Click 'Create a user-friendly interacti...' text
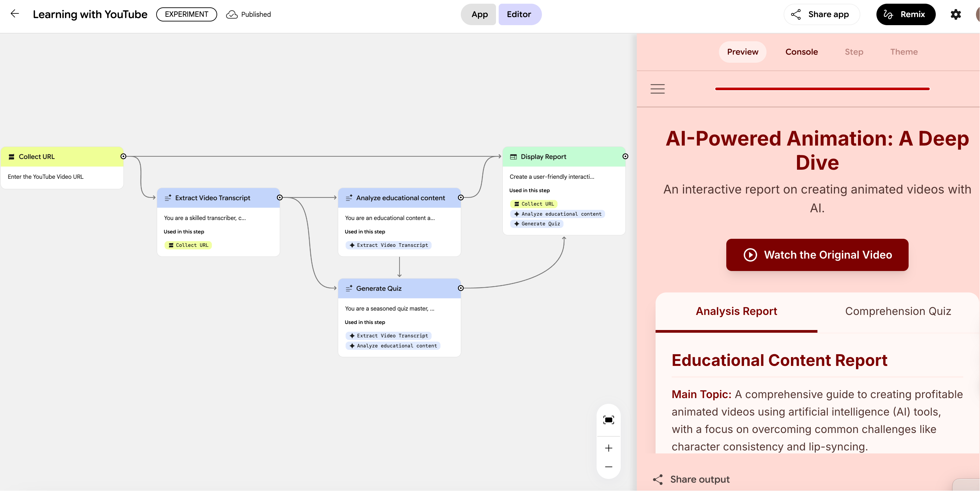980x491 pixels. [552, 177]
